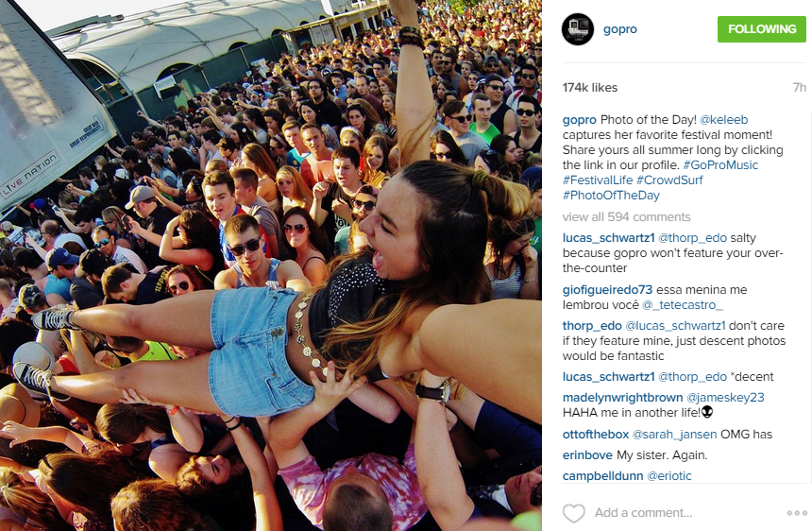Click the crowd surfing festival photo

click(271, 265)
